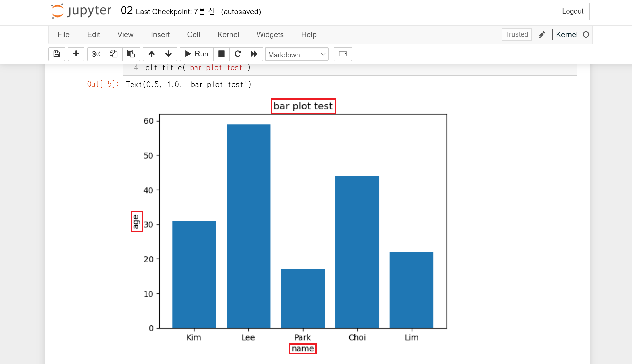Restart the kernel with the circular arrow
This screenshot has width=632, height=364.
[238, 54]
